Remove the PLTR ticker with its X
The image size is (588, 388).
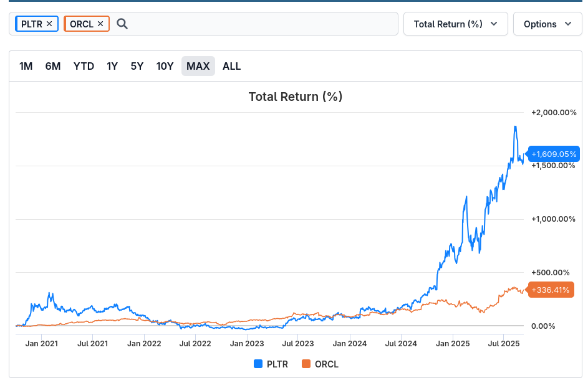pos(49,24)
